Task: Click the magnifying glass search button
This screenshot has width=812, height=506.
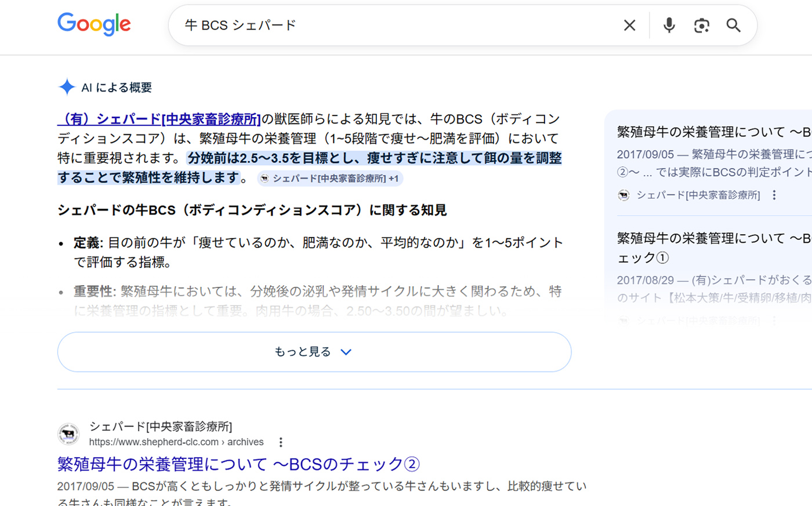Action: (733, 26)
